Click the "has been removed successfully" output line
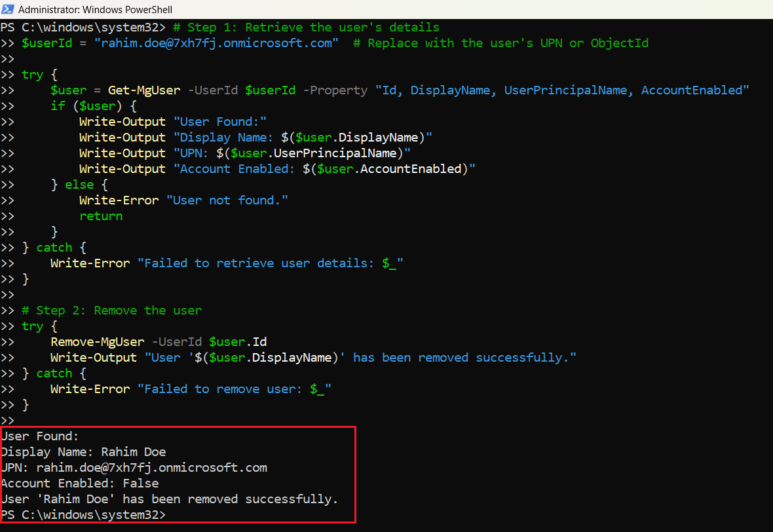Image resolution: width=773 pixels, height=532 pixels. click(169, 499)
